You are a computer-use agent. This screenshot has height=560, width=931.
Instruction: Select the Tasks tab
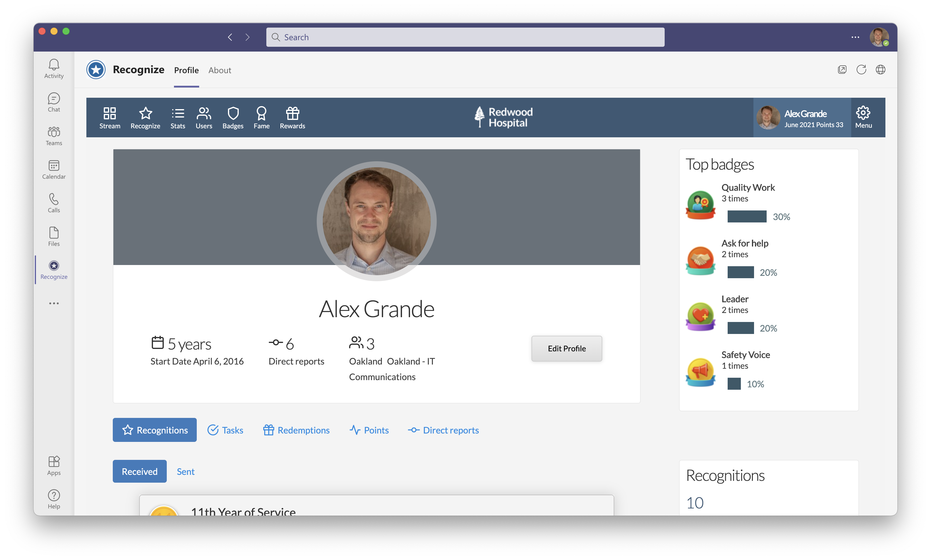tap(225, 430)
